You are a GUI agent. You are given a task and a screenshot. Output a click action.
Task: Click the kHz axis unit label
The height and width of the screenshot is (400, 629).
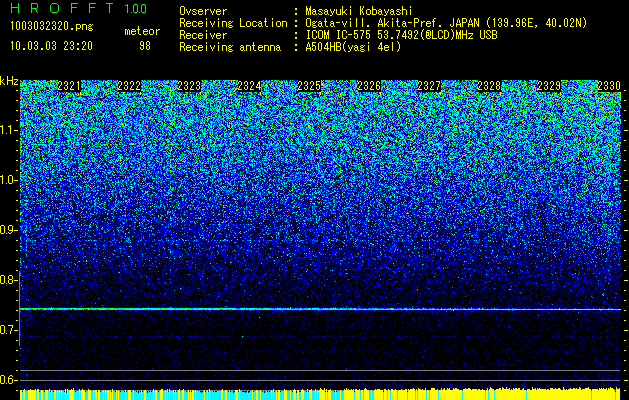tap(9, 81)
